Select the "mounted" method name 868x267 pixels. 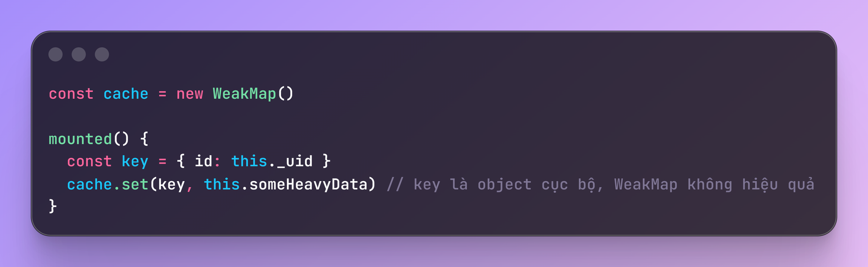pos(80,139)
